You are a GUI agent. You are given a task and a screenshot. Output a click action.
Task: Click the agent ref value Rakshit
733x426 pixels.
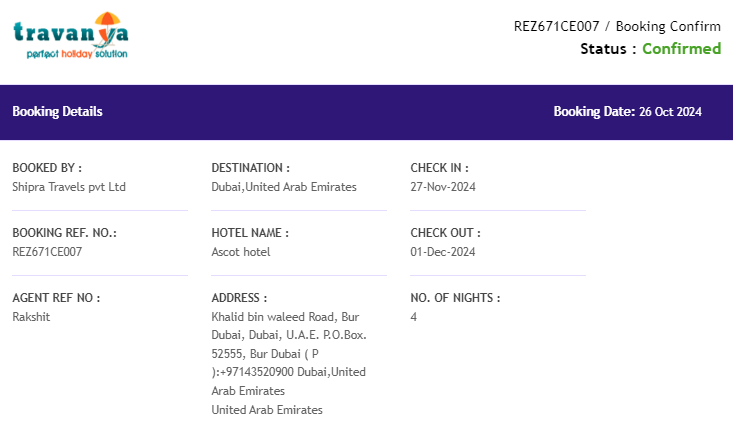[31, 317]
